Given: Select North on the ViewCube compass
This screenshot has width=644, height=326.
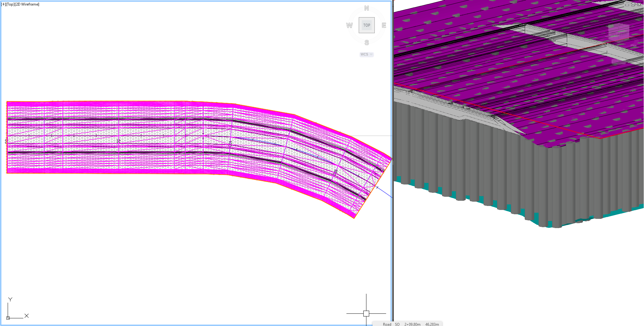Looking at the screenshot, I should (366, 8).
